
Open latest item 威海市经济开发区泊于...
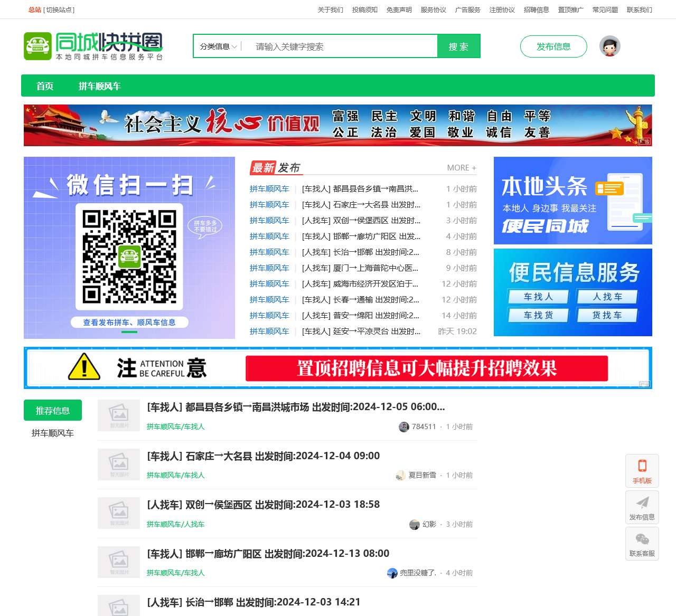(360, 284)
